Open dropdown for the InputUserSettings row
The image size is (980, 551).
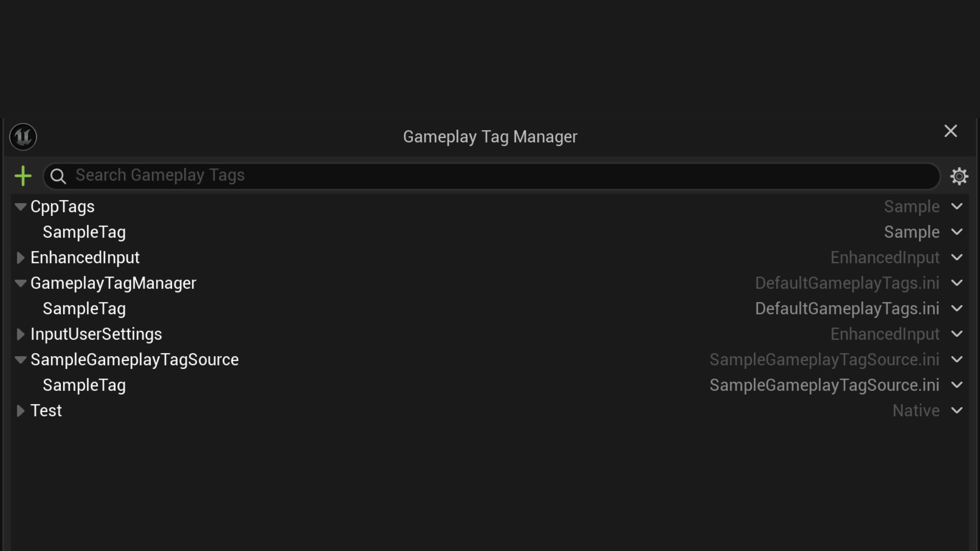[x=957, y=334]
